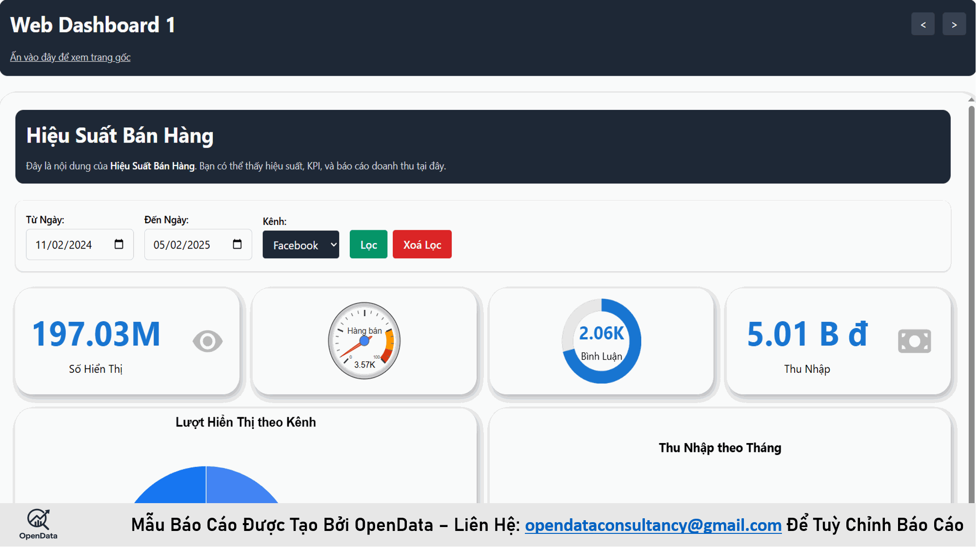Click the opendataconsultancy@gmail.com email link

pyautogui.click(x=653, y=525)
